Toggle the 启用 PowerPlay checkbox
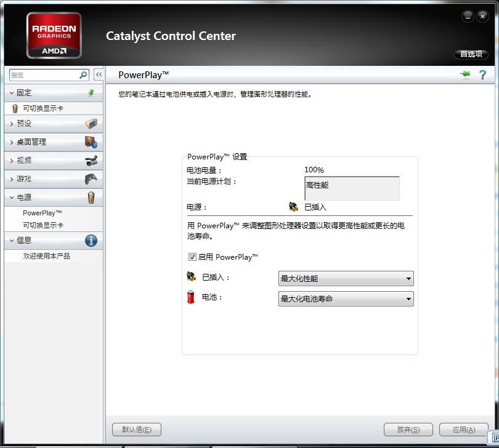 pyautogui.click(x=192, y=257)
